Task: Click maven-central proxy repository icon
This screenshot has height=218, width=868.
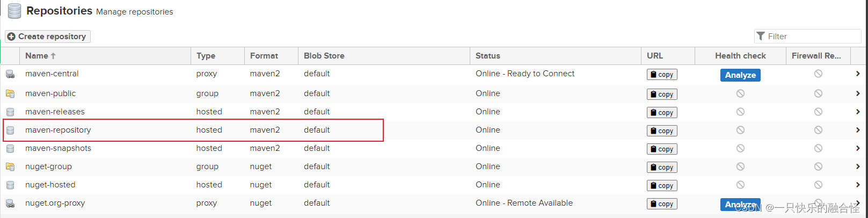Action: tap(10, 74)
